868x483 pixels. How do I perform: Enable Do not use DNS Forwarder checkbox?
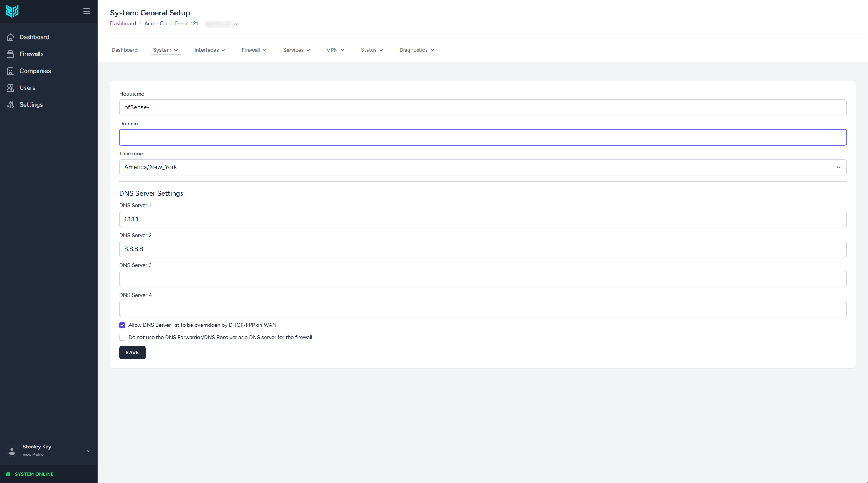tap(122, 338)
